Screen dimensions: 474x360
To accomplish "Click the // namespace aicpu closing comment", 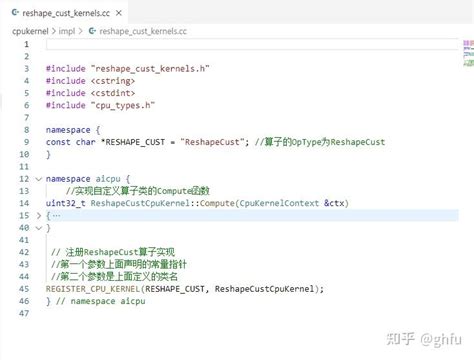I will point(101,301).
